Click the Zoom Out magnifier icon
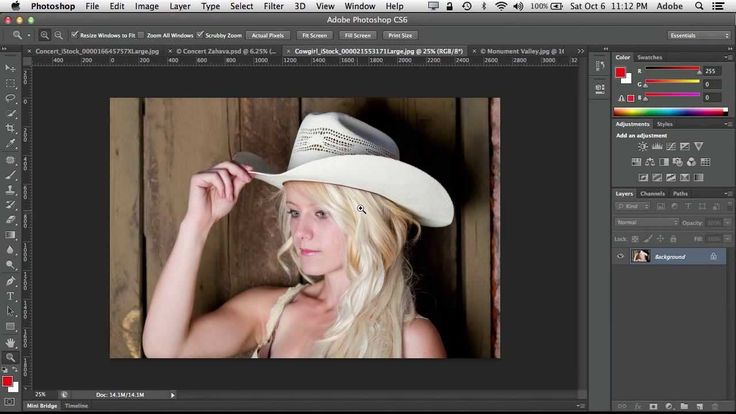The width and height of the screenshot is (736, 414). click(x=59, y=35)
